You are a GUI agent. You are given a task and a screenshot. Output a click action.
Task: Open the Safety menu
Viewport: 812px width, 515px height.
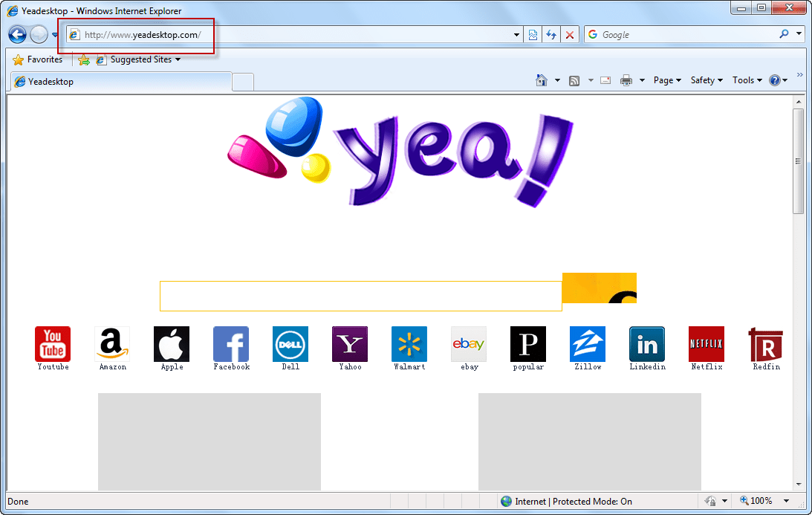pyautogui.click(x=707, y=80)
